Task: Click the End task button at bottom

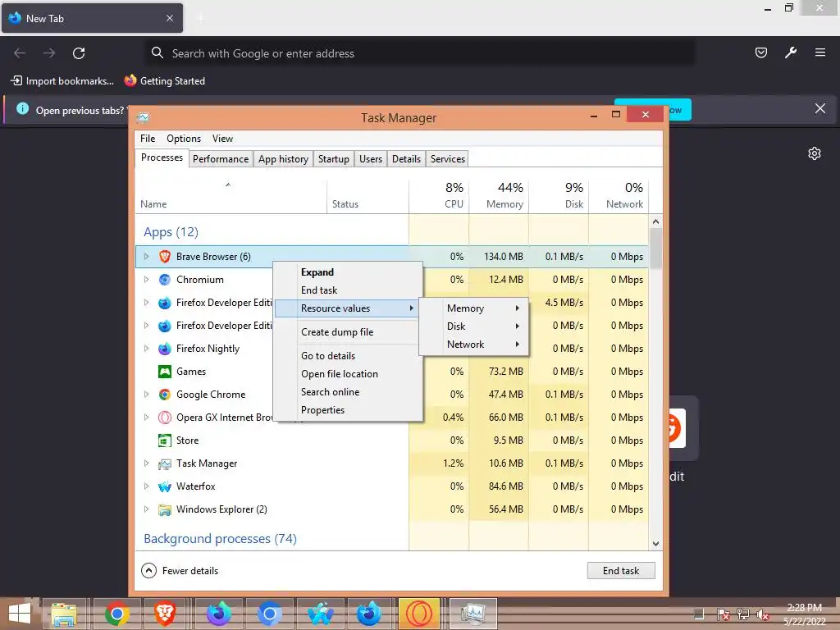Action: (x=621, y=571)
